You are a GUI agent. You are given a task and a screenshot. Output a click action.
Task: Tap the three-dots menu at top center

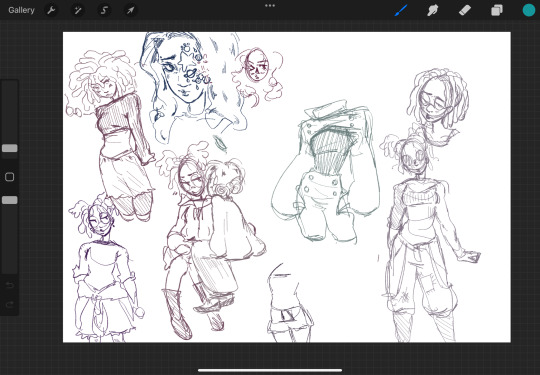pos(270,6)
